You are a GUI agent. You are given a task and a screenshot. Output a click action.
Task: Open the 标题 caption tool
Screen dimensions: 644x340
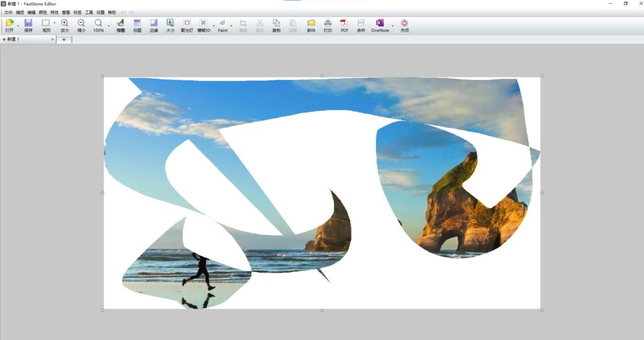coord(137,25)
